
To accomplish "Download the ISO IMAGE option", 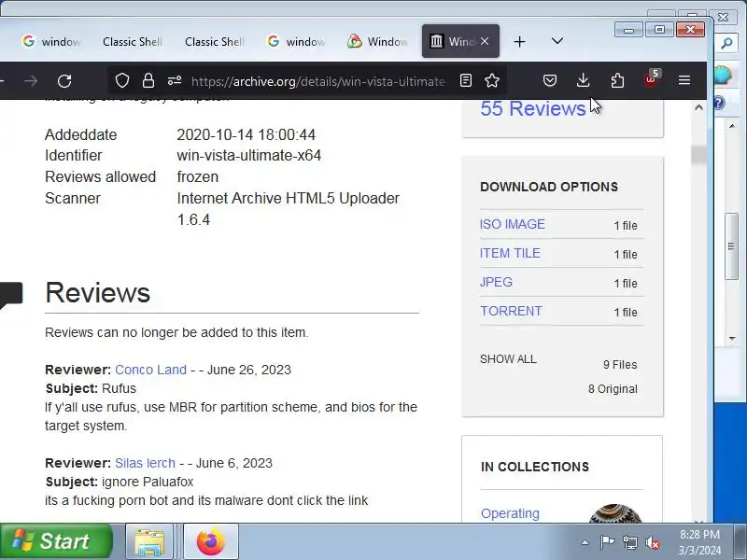I will [x=512, y=224].
